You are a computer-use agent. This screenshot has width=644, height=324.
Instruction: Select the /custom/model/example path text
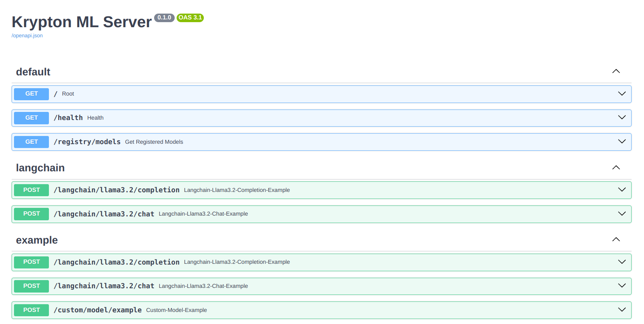click(98, 310)
